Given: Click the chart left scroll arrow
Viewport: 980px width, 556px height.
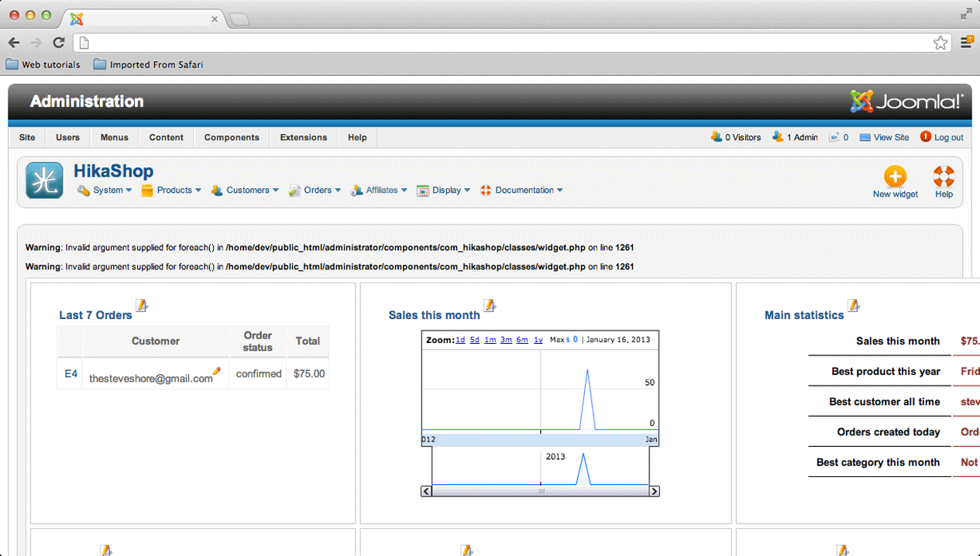Looking at the screenshot, I should point(427,492).
